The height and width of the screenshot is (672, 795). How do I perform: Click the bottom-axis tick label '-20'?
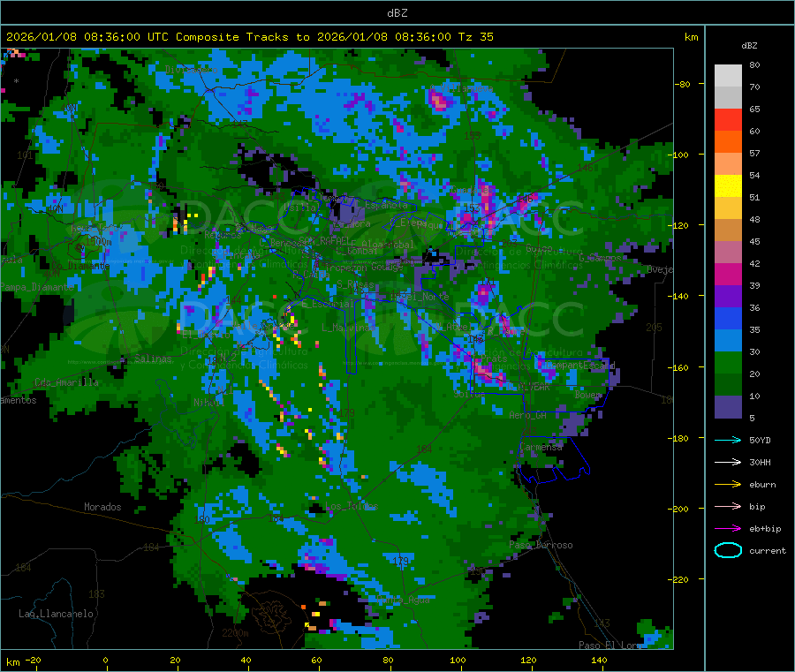tap(33, 660)
